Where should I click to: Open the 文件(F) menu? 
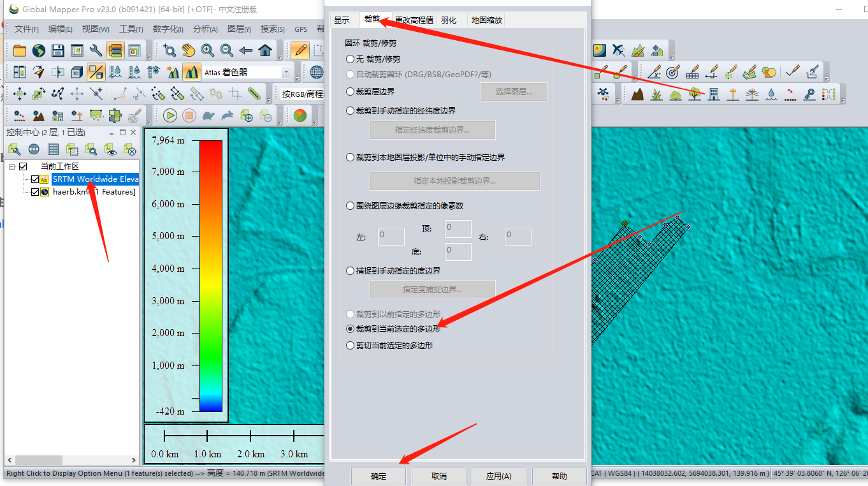(x=27, y=29)
